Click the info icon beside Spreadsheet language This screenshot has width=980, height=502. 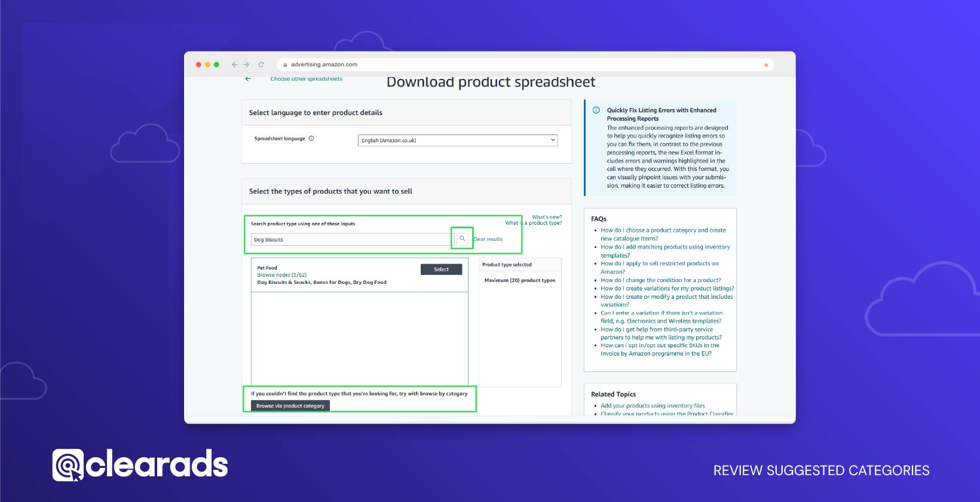[311, 139]
